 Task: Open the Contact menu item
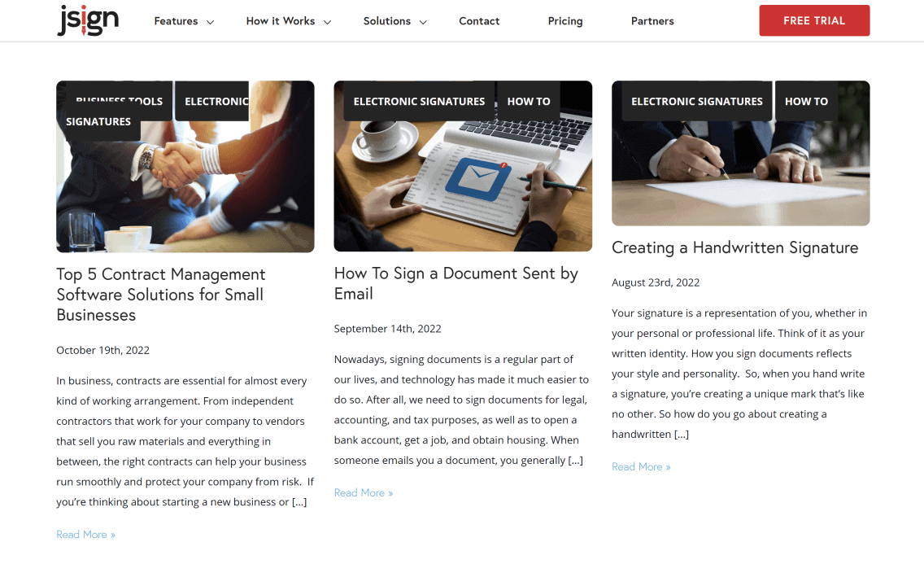pyautogui.click(x=479, y=21)
